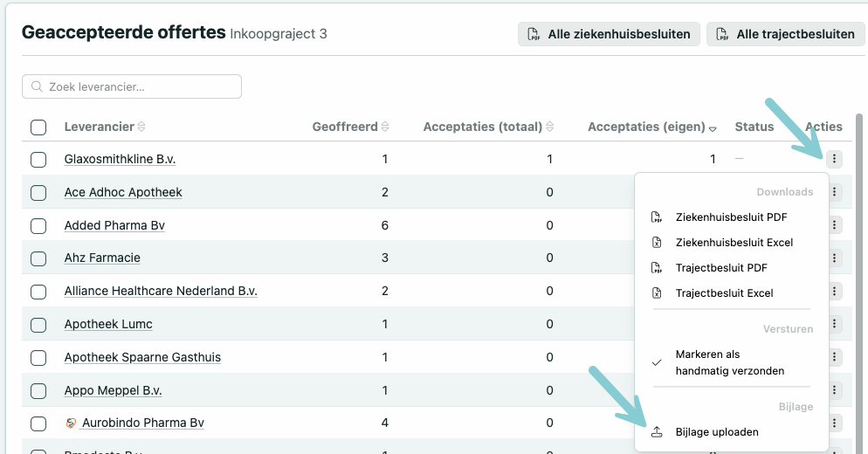Open actions menu for Appo Meppel B.v.

pyautogui.click(x=834, y=390)
